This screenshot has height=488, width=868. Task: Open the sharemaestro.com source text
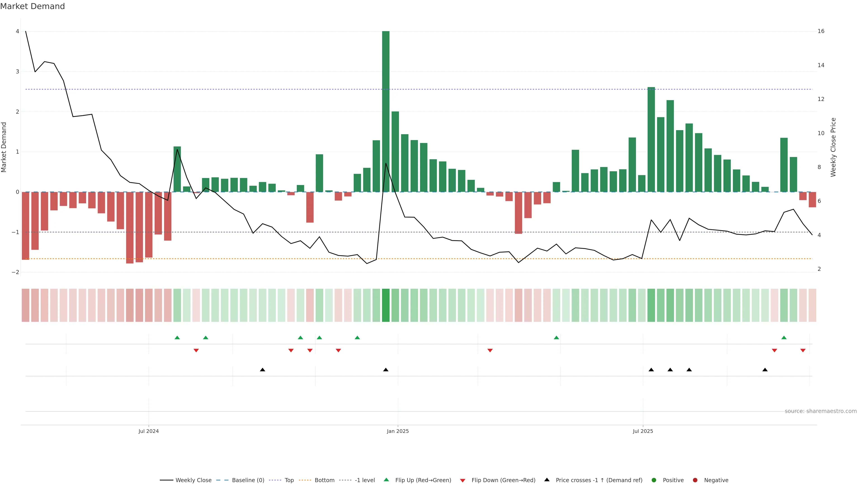click(x=821, y=411)
